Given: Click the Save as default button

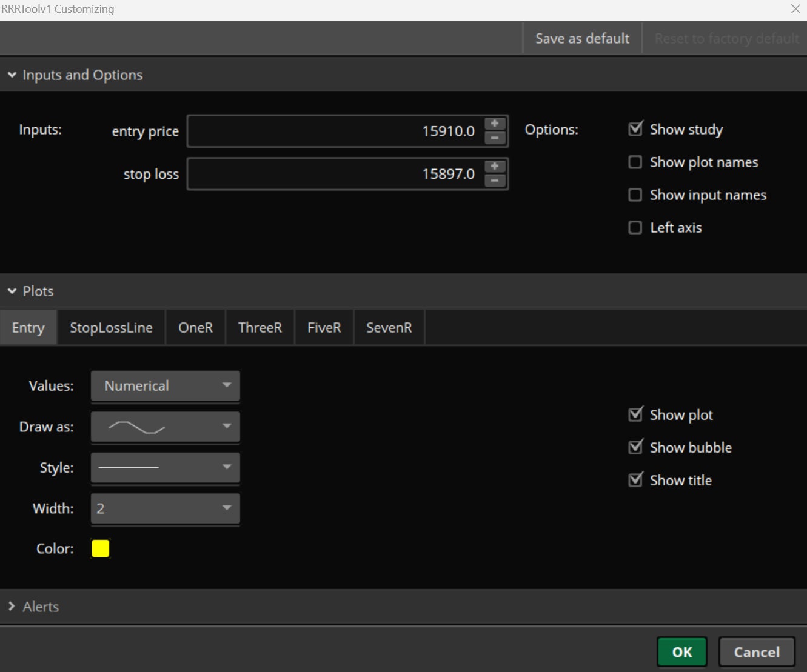Looking at the screenshot, I should point(581,38).
